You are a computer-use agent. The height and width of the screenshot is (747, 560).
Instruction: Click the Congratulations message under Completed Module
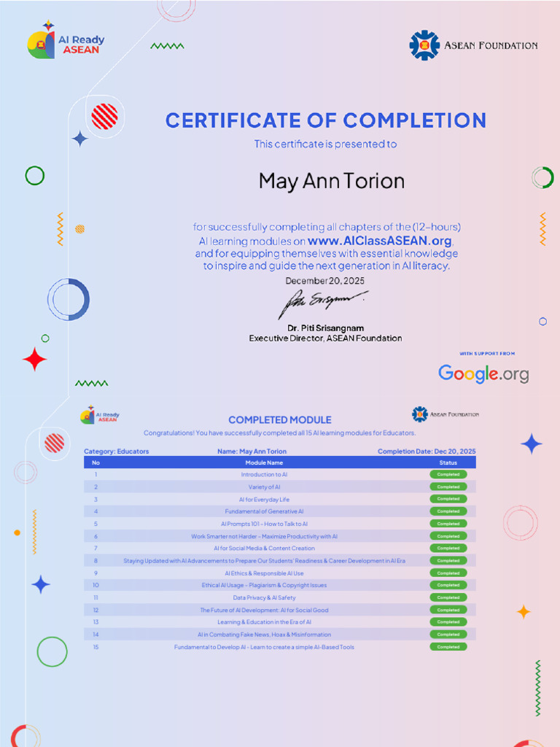(x=279, y=433)
